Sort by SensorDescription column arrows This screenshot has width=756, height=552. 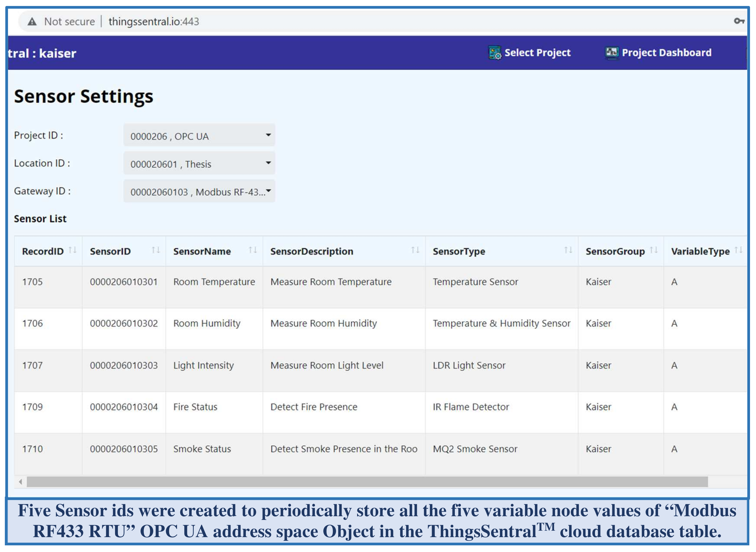point(415,250)
